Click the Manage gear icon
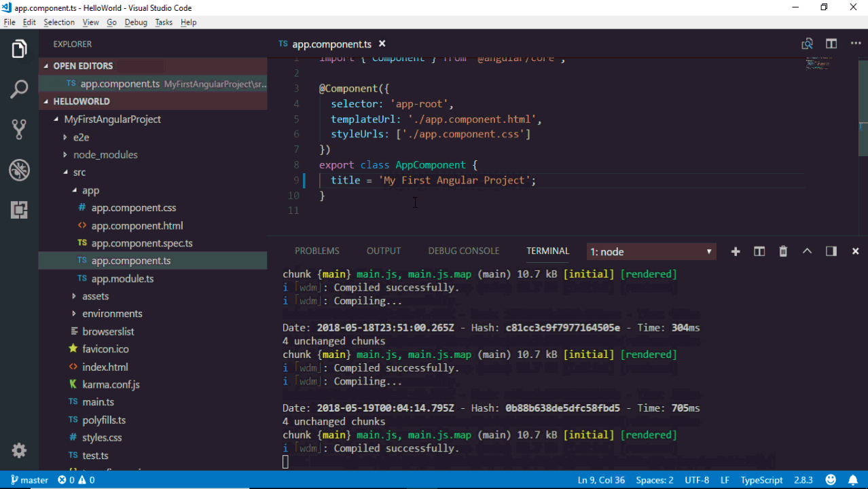Screen dimensions: 868x489 click(19, 450)
